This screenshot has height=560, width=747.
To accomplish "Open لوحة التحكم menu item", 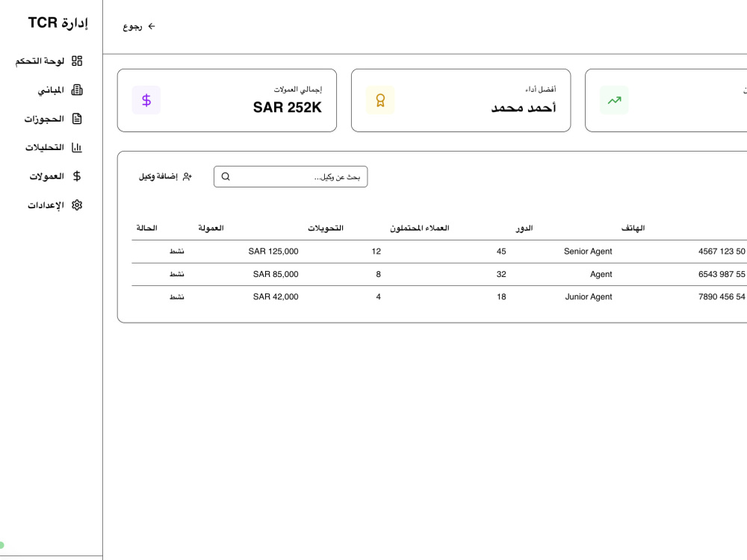I will (49, 61).
